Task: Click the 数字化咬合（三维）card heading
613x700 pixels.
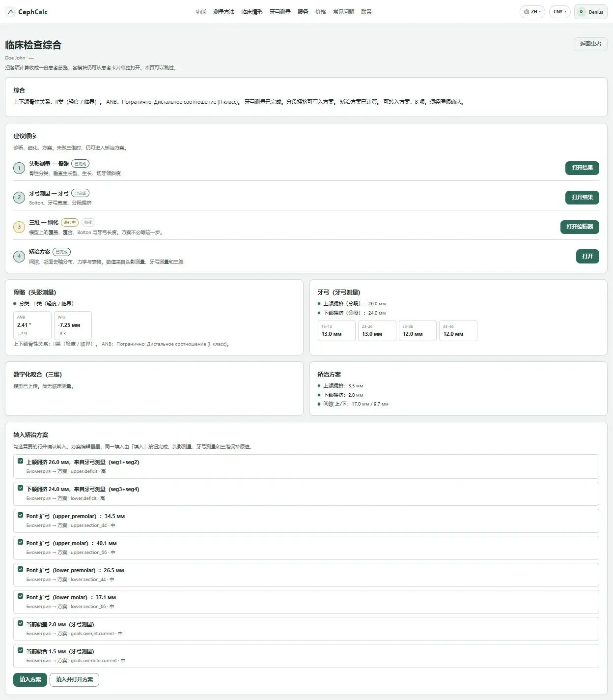Action: [38, 375]
